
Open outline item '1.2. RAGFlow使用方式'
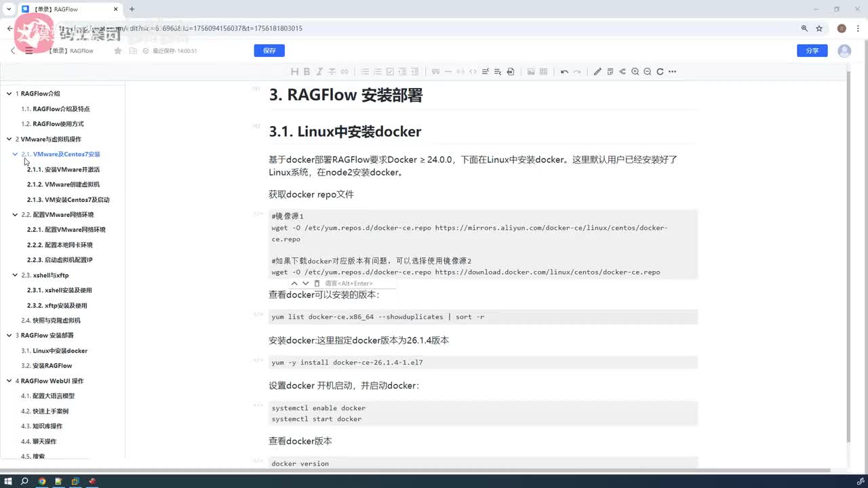tap(52, 124)
